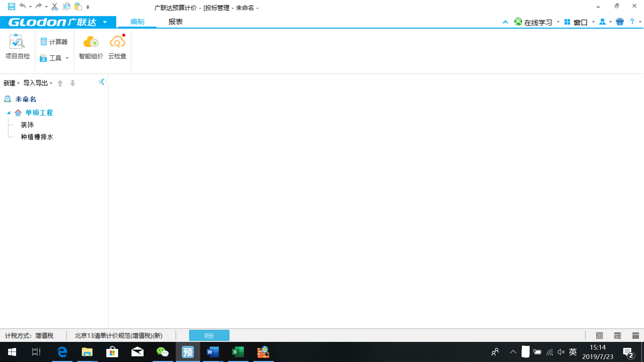The height and width of the screenshot is (362, 644).
Task: Click the middle view layout icon in status bar
Action: (618, 336)
